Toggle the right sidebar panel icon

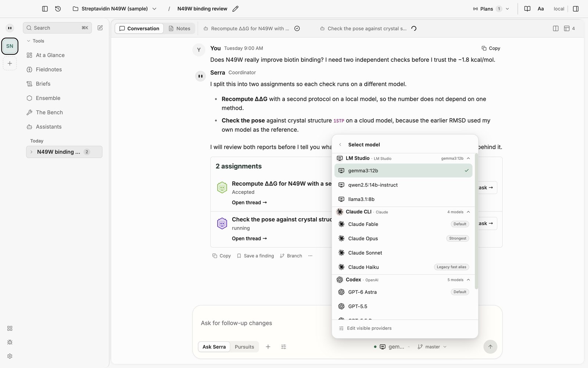(x=576, y=9)
